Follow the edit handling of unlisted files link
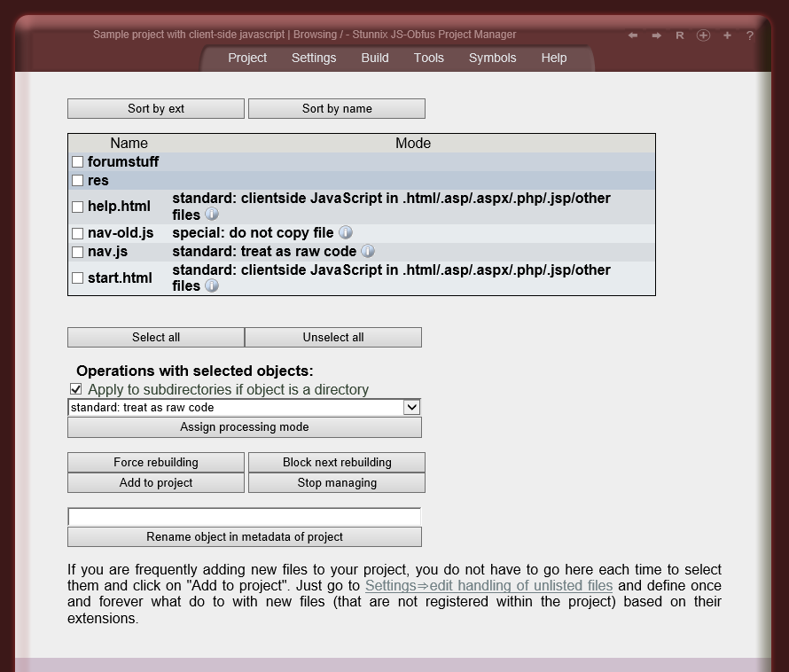The height and width of the screenshot is (672, 789). pos(488,586)
